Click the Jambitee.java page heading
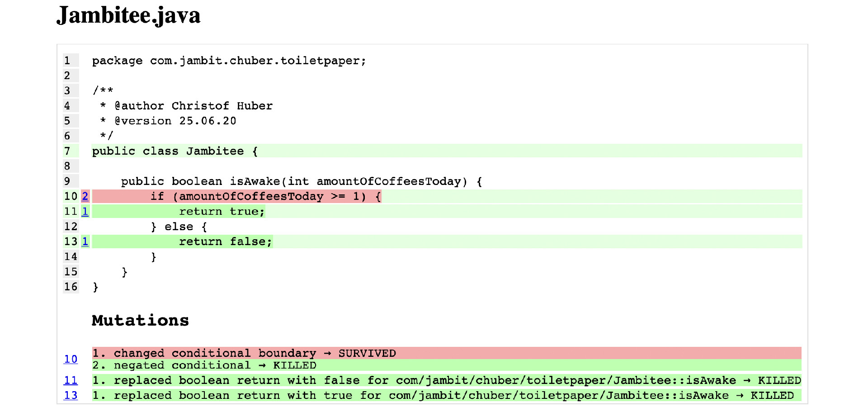 tap(128, 15)
